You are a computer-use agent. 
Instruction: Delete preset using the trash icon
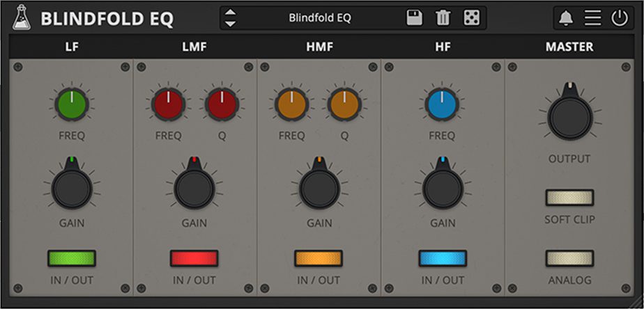click(x=443, y=18)
